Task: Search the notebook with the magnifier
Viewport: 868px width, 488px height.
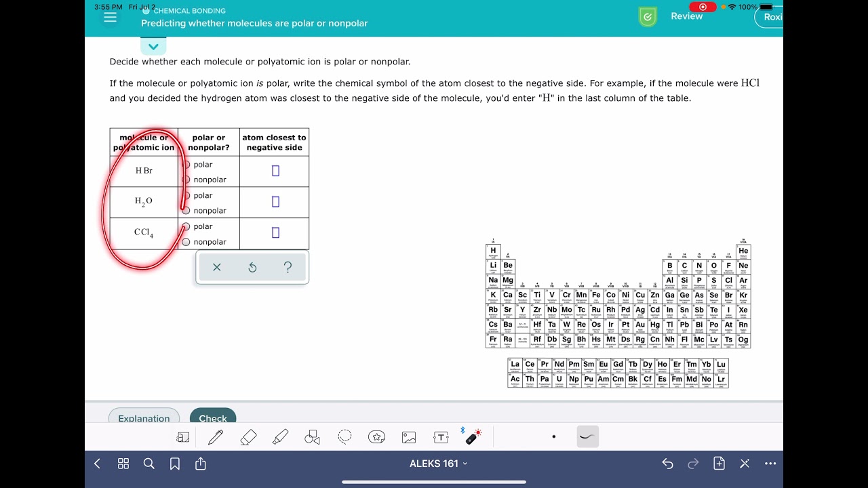Action: click(x=149, y=464)
